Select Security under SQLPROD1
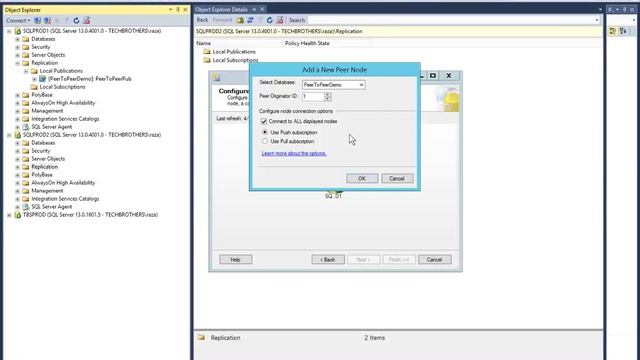 tap(40, 47)
